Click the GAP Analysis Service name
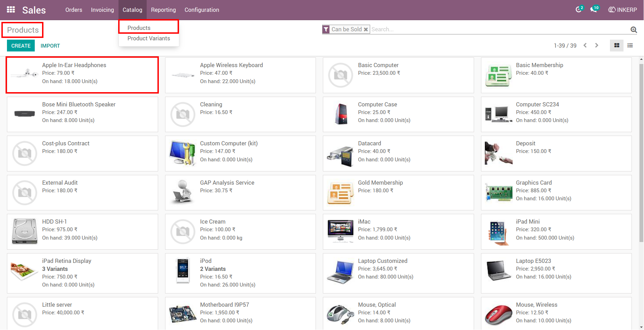This screenshot has height=330, width=644. tap(227, 183)
